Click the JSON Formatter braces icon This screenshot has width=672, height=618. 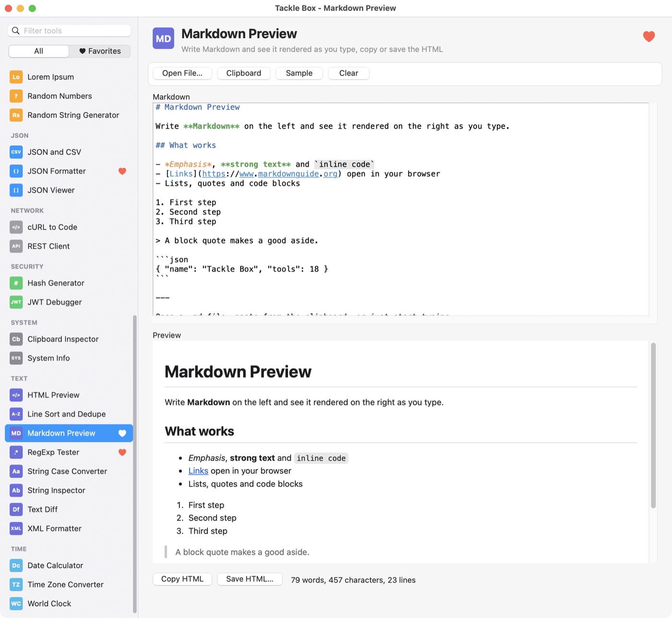click(x=16, y=171)
